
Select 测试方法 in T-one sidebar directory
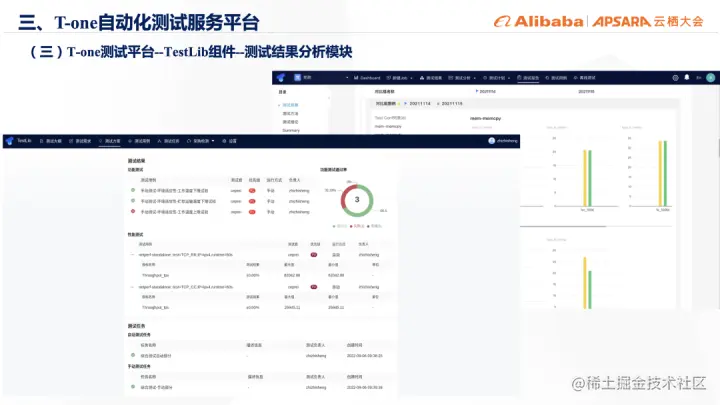tap(290, 113)
